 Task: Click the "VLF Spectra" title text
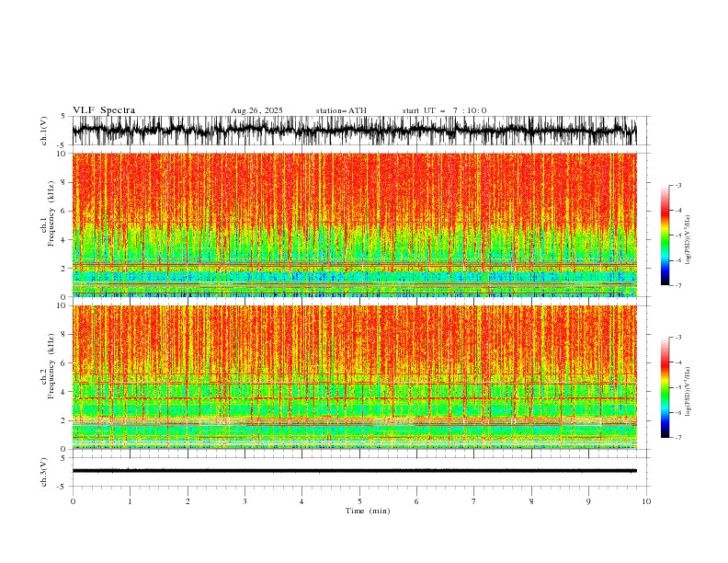[x=104, y=110]
